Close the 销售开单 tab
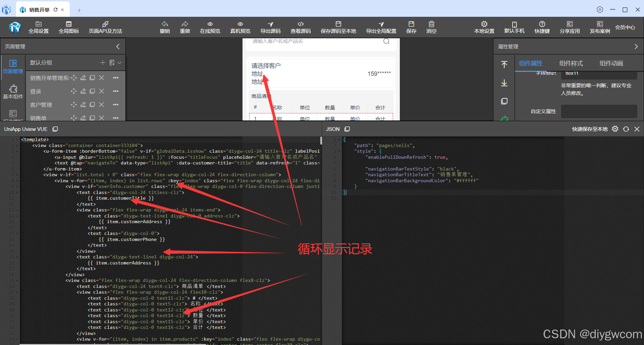The height and width of the screenshot is (345, 644). point(62,10)
